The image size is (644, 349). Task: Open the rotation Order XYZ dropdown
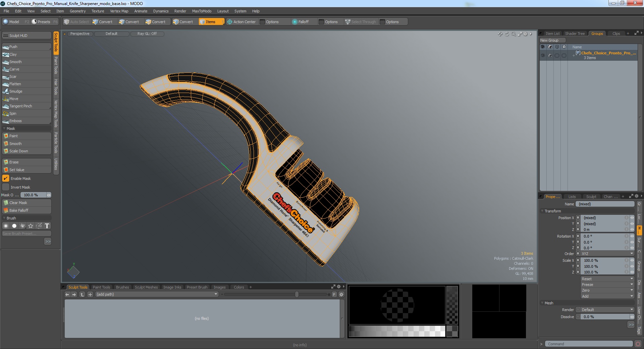coord(607,254)
